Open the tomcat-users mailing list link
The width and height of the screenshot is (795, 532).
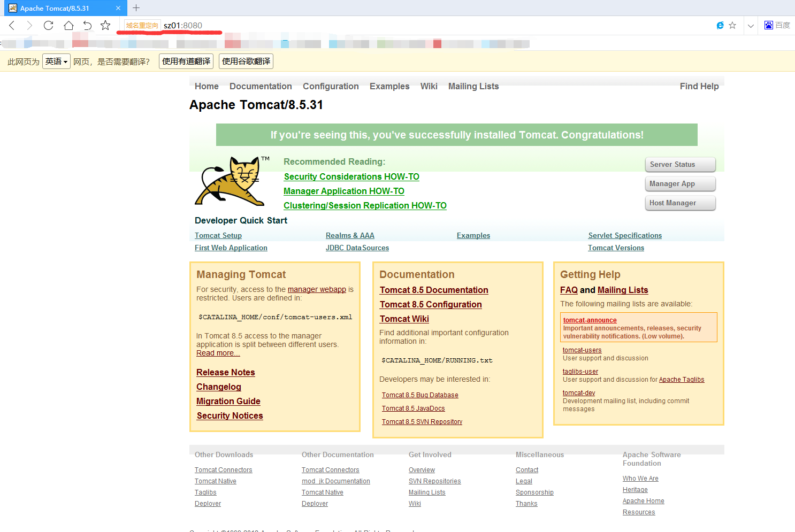582,350
